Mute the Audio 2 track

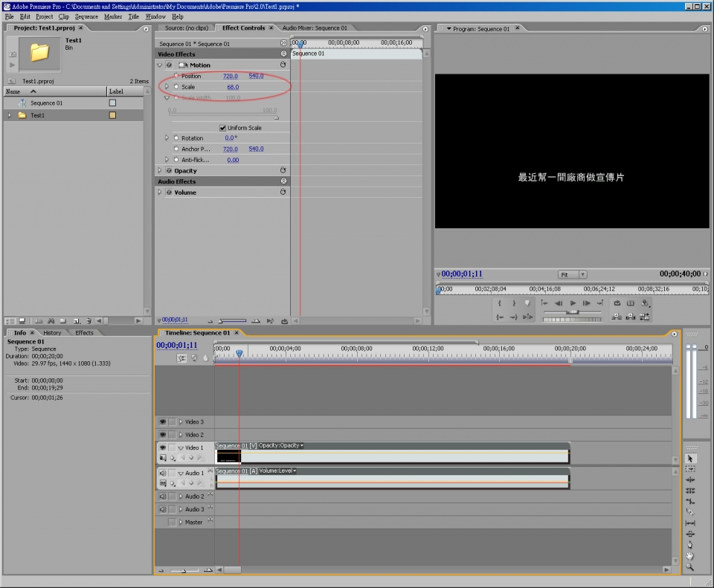point(162,497)
